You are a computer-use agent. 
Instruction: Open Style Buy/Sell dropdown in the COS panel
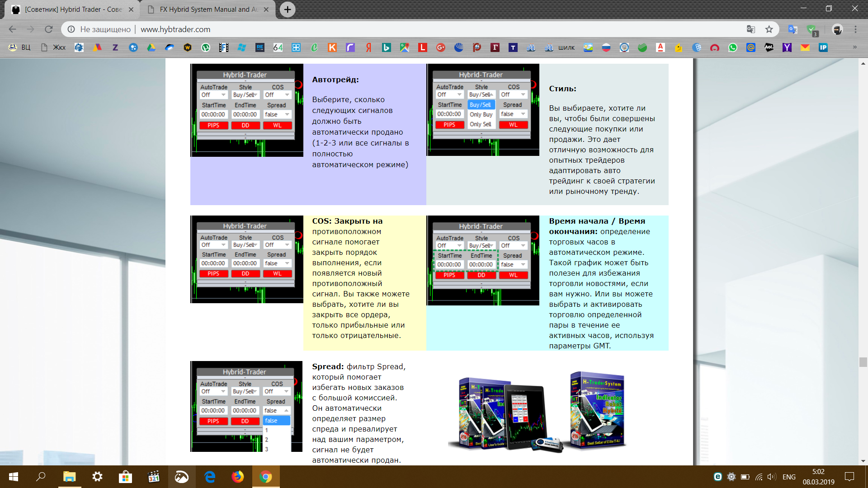point(245,245)
